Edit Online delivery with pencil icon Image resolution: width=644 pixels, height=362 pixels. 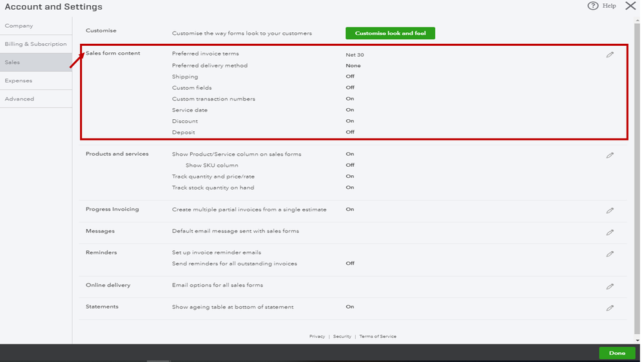[x=610, y=287]
